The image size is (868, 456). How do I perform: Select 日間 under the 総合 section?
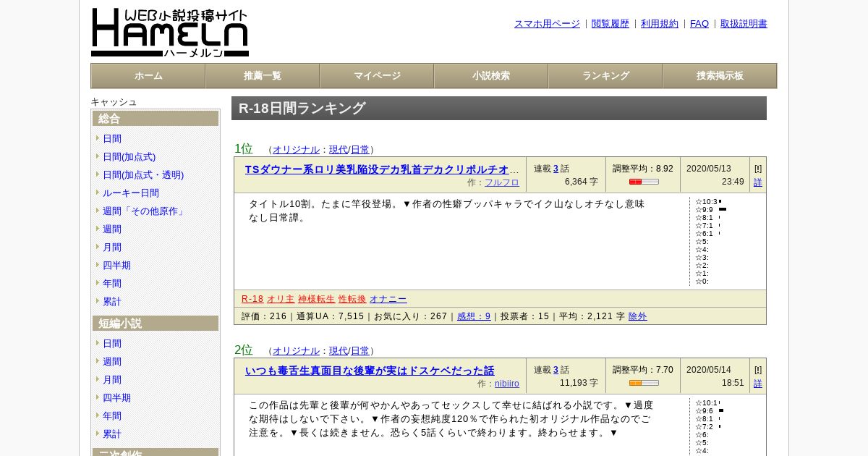(x=112, y=139)
